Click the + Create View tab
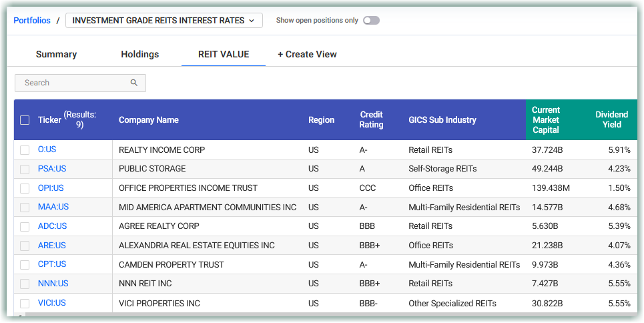This screenshot has width=644, height=323. 307,54
